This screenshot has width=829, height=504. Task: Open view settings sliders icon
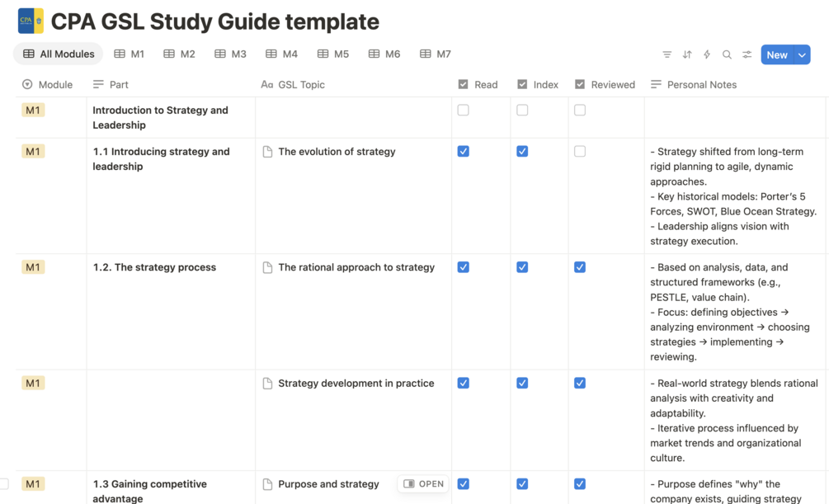coord(747,54)
